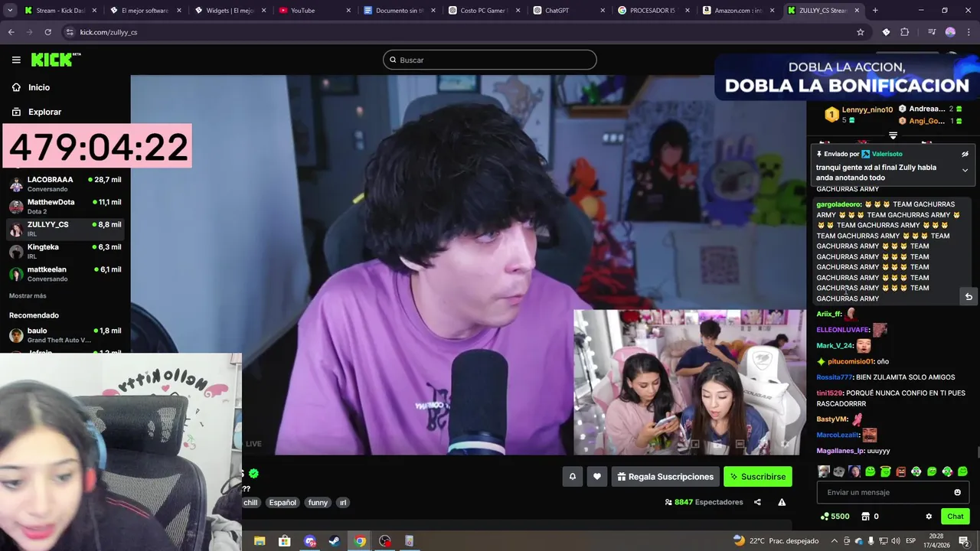The height and width of the screenshot is (551, 980).
Task: Open the Chrome tab search dropdown
Action: [9, 11]
